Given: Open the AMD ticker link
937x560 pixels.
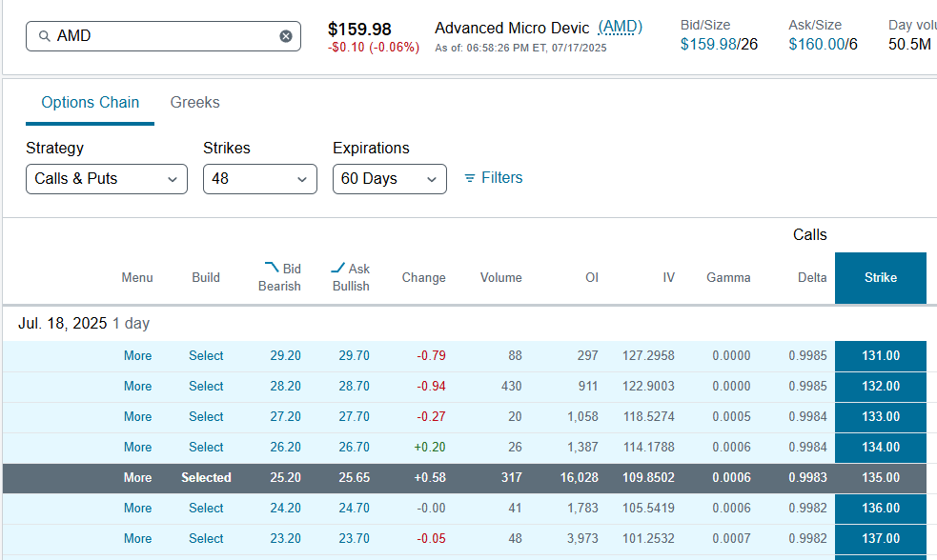Looking at the screenshot, I should pos(620,28).
